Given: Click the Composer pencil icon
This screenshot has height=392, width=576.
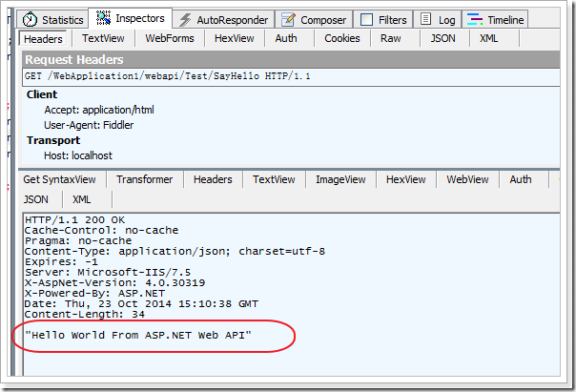Looking at the screenshot, I should tap(288, 19).
